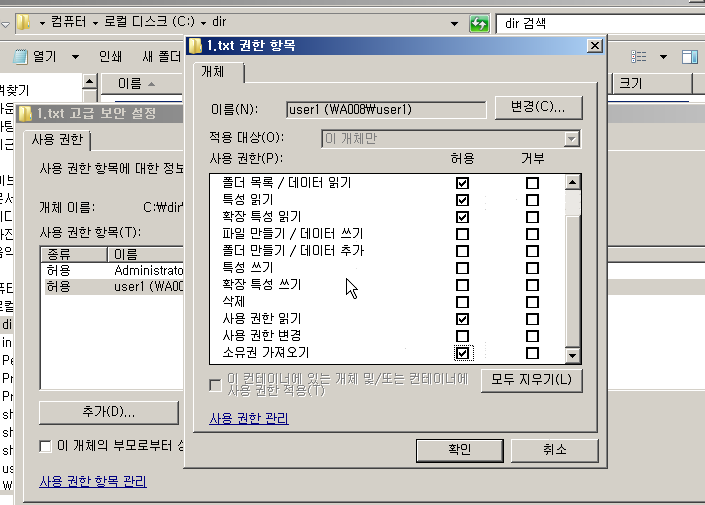Uncheck Allow for 소유권 가져오기
The image size is (705, 505).
tap(462, 353)
